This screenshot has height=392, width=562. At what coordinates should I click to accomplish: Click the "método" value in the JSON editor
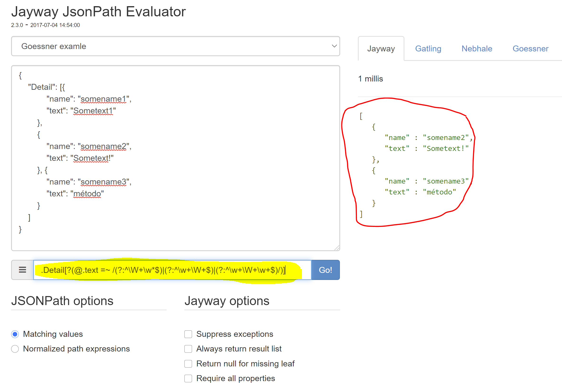pos(87,194)
